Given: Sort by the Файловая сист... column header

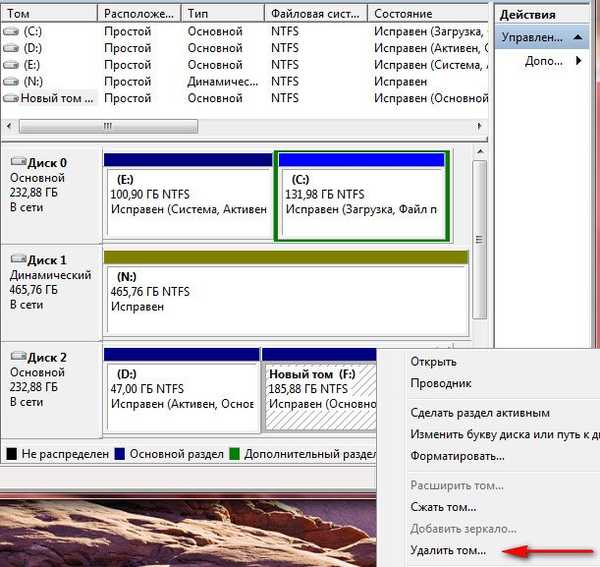Looking at the screenshot, I should tap(316, 14).
